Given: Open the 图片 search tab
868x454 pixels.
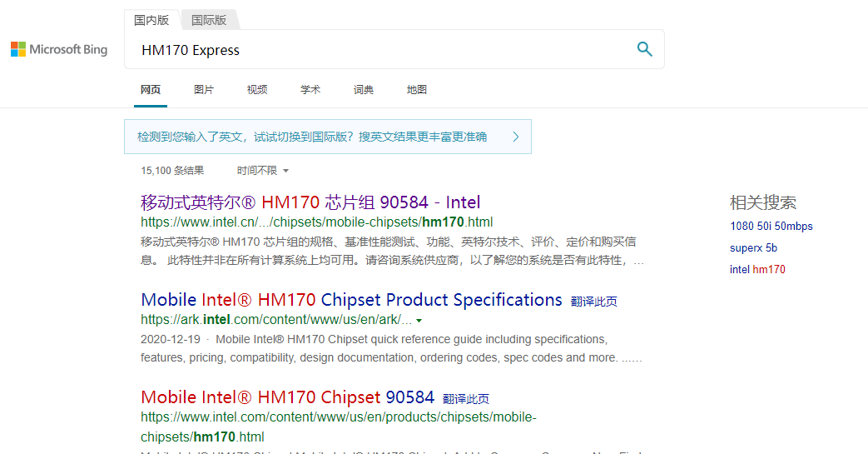Looking at the screenshot, I should tap(204, 90).
